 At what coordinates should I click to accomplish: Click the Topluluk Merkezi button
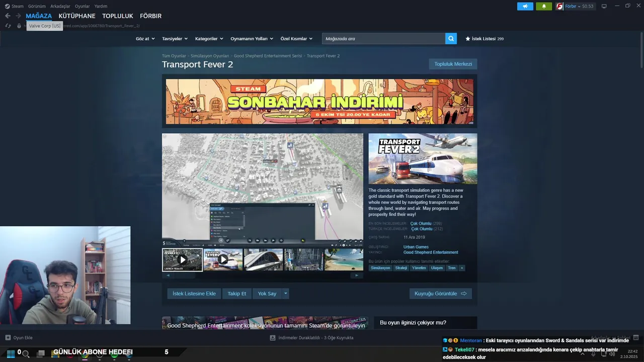453,64
